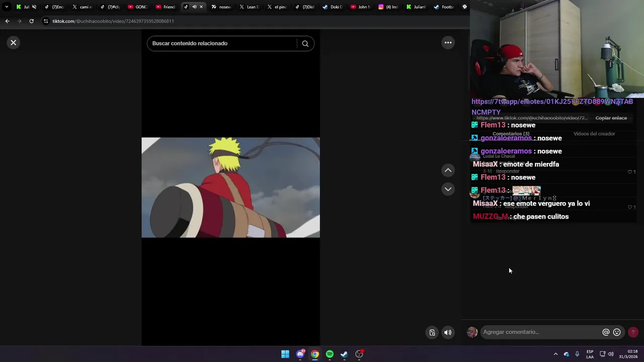This screenshot has height=362, width=644.
Task: Open the three-dot more options menu
Action: click(448, 43)
